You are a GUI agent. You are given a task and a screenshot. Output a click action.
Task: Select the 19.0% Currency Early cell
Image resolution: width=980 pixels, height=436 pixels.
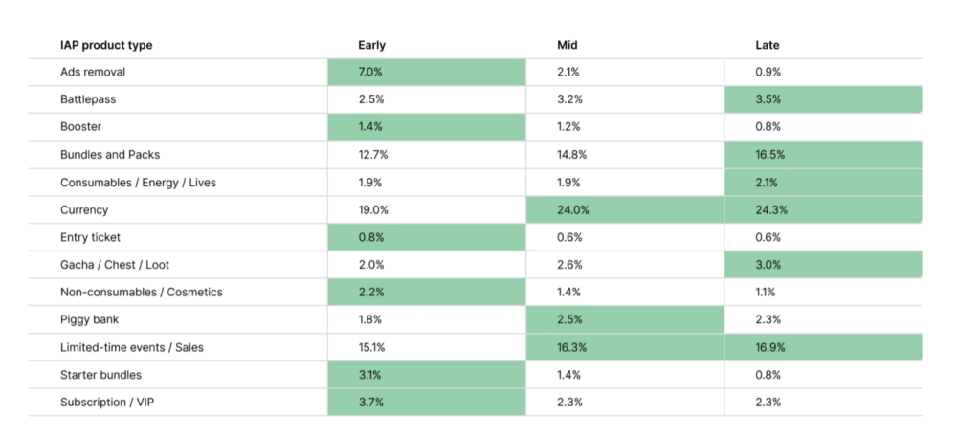click(372, 209)
